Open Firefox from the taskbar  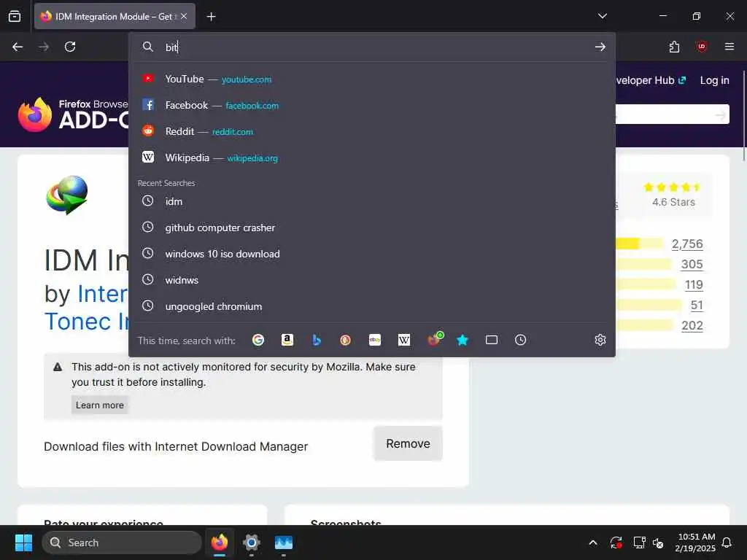(220, 542)
